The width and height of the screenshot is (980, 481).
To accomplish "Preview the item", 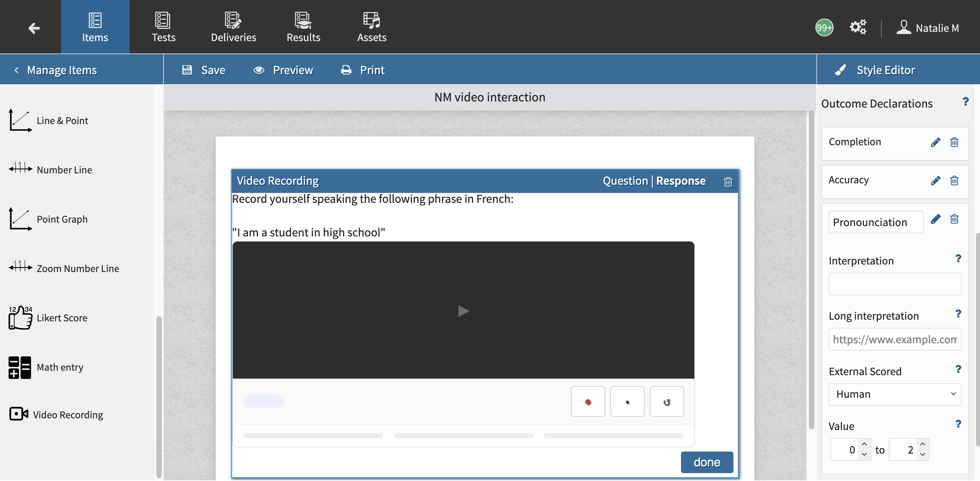I will tap(283, 70).
